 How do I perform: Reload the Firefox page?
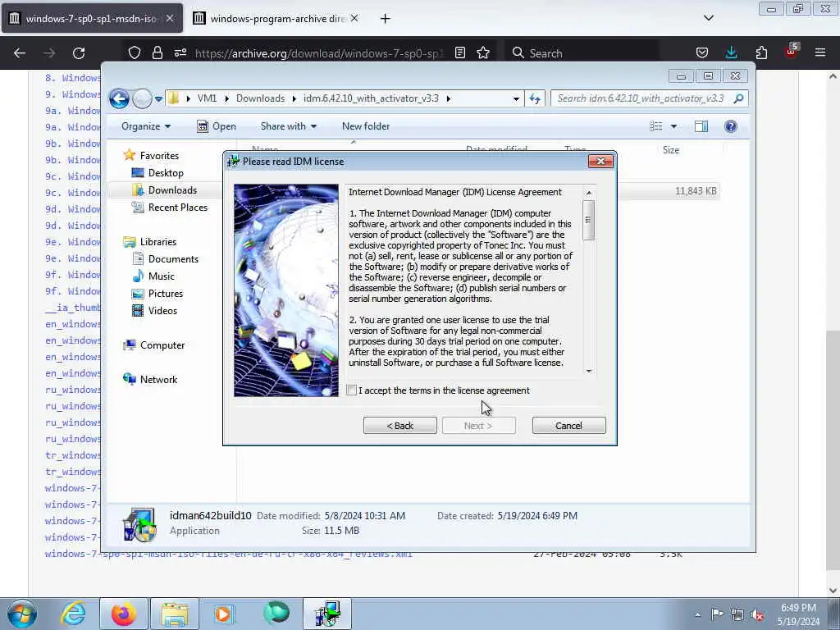point(79,53)
